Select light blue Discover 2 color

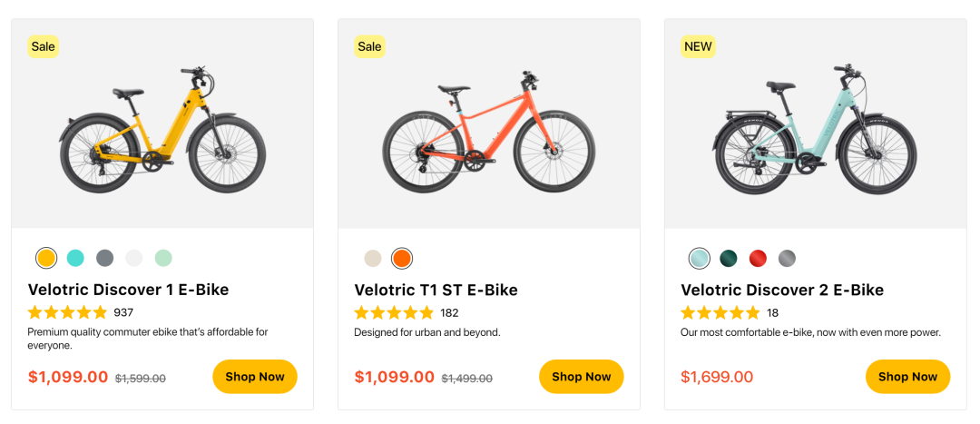tap(700, 258)
